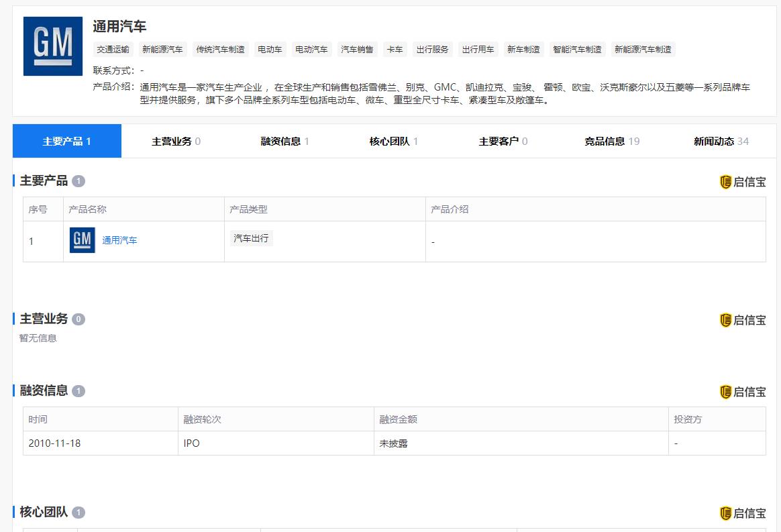The height and width of the screenshot is (532, 781).
Task: Click the small GM logo in product row
Action: coord(82,240)
